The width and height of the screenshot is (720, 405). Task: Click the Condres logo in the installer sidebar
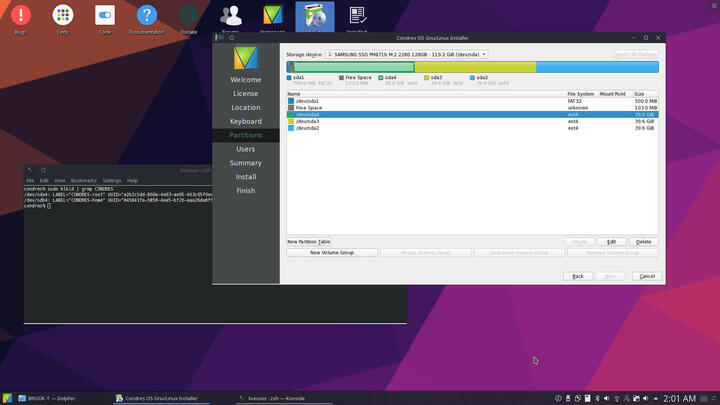(246, 57)
